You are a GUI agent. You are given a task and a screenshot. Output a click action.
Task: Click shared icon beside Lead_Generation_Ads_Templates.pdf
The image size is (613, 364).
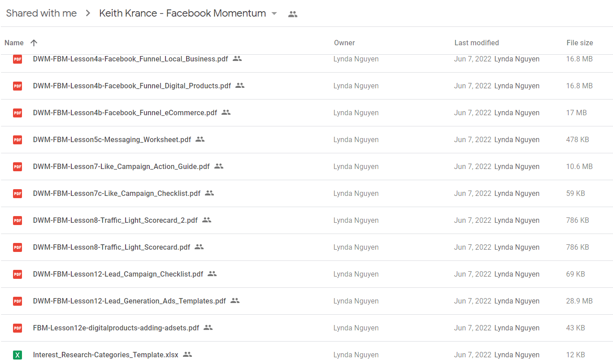click(235, 300)
